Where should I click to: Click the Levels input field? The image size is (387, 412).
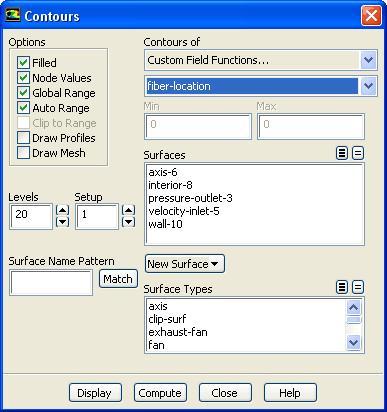(31, 216)
